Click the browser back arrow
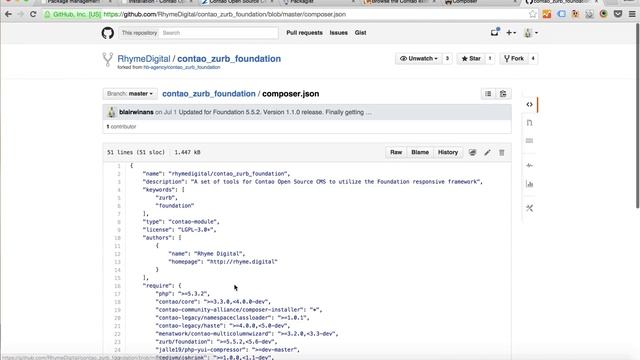Screen dimensions: 640x360 (x=8, y=14)
